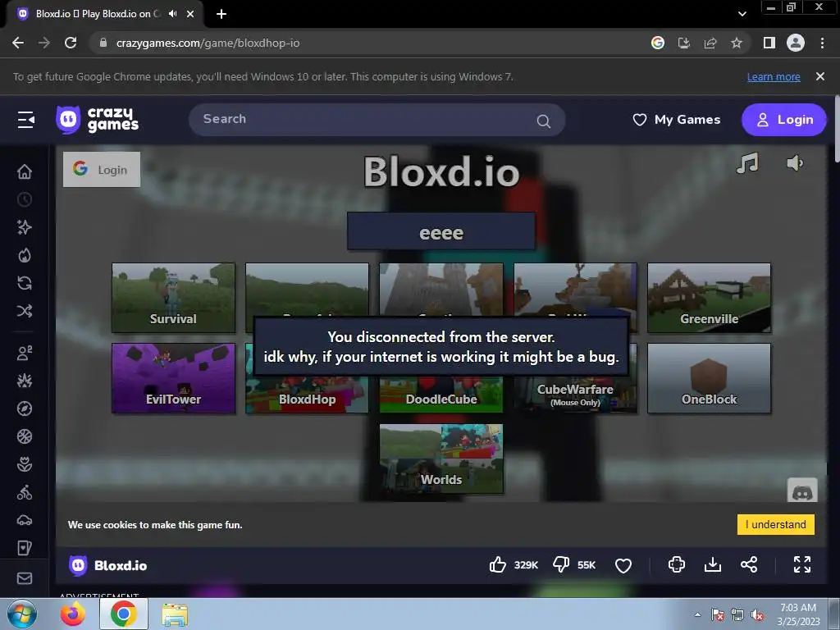Select the Bloxd.io browser tab
Viewport: 840px width, 630px height.
105,14
